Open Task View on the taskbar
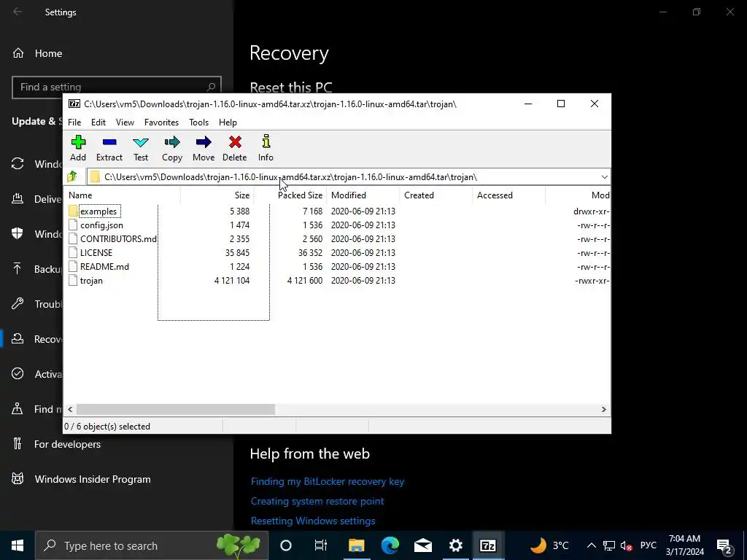 [321, 545]
